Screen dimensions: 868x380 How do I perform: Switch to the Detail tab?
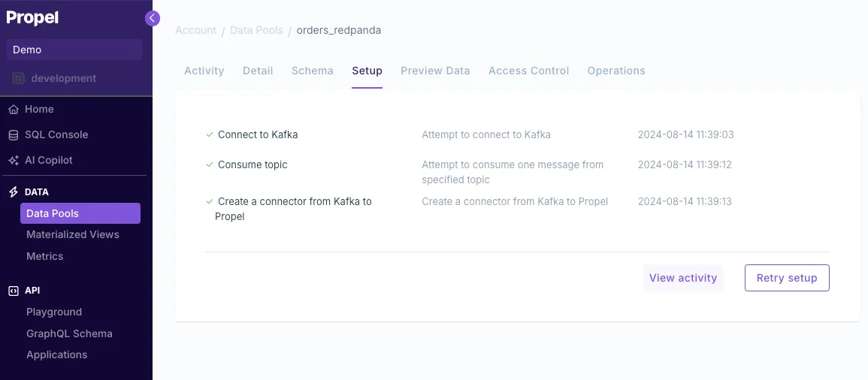258,71
